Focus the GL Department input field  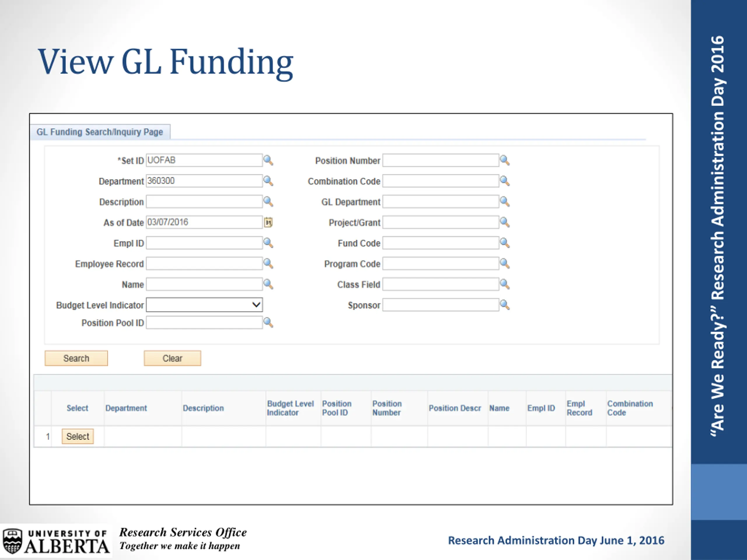click(441, 202)
